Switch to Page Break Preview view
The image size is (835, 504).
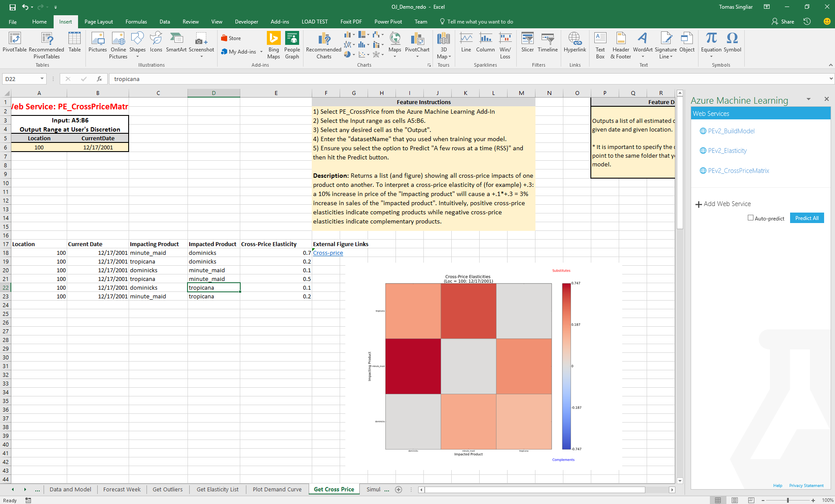[x=751, y=500]
